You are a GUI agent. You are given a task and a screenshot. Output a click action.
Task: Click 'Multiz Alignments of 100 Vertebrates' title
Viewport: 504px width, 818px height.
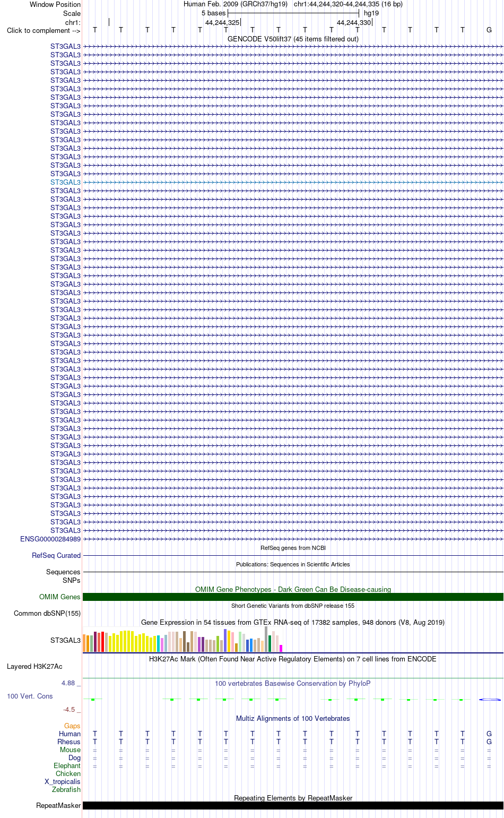[293, 718]
